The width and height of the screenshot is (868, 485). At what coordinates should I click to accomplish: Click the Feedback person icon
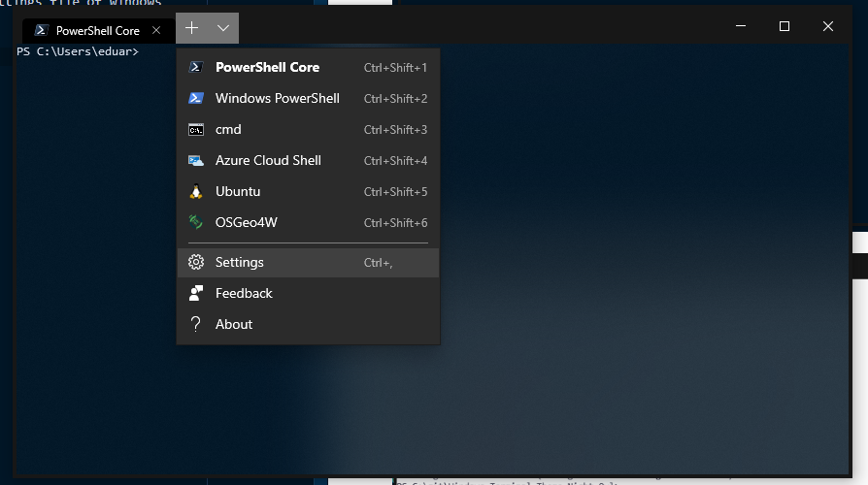pos(196,293)
